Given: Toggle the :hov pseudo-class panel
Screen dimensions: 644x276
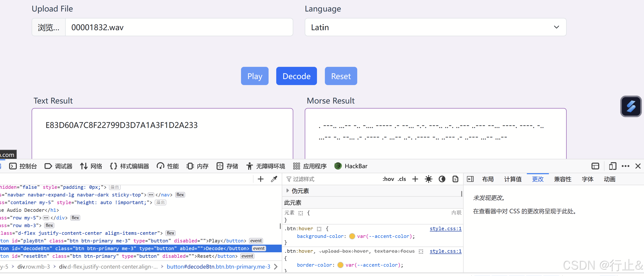Looking at the screenshot, I should pyautogui.click(x=388, y=179).
